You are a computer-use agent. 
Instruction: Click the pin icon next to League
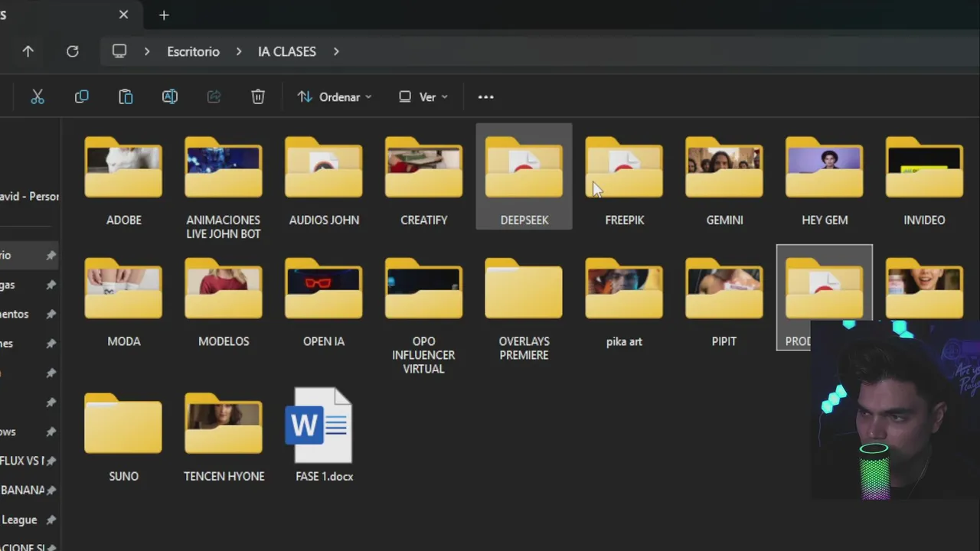pos(51,520)
